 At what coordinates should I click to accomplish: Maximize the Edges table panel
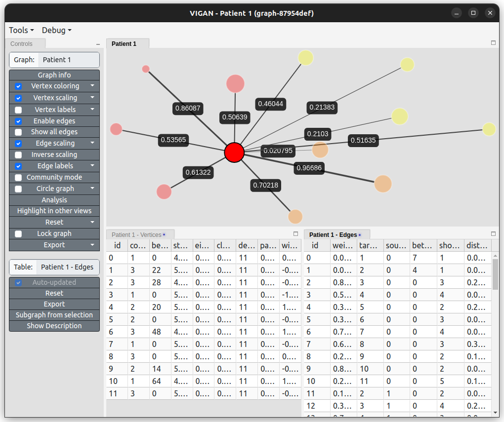coord(493,234)
